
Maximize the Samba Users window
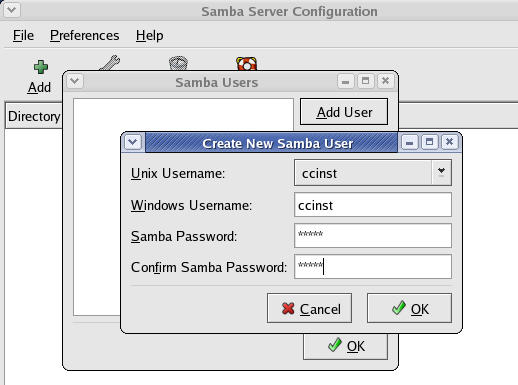[365, 81]
